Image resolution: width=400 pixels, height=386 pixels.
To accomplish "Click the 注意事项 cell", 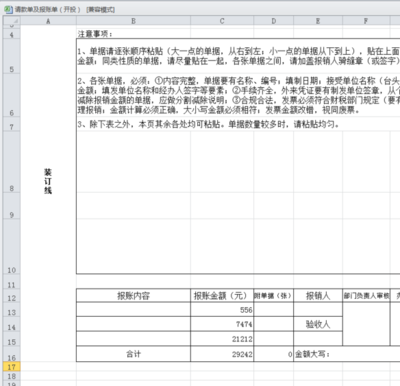I will [x=133, y=34].
